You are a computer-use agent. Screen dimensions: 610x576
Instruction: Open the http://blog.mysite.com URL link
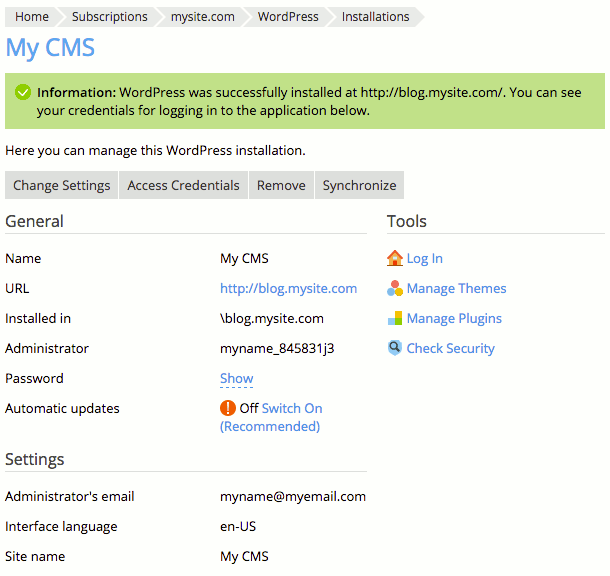pos(288,288)
